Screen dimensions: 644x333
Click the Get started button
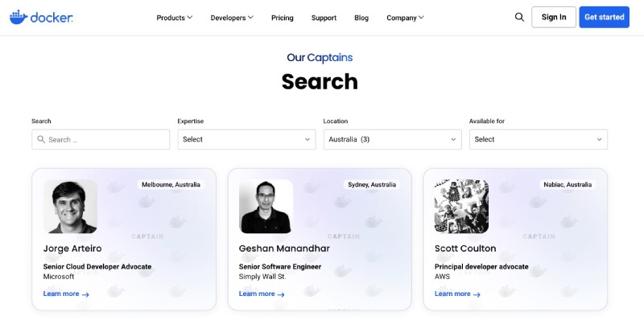(x=604, y=17)
